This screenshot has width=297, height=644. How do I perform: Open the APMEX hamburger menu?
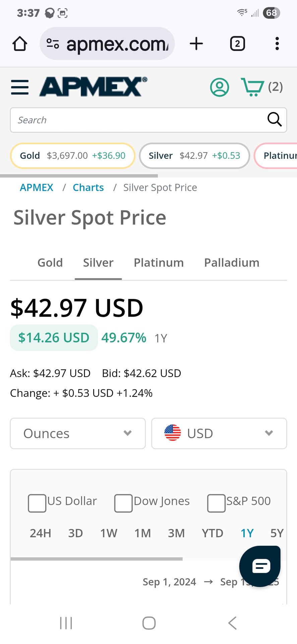[20, 87]
